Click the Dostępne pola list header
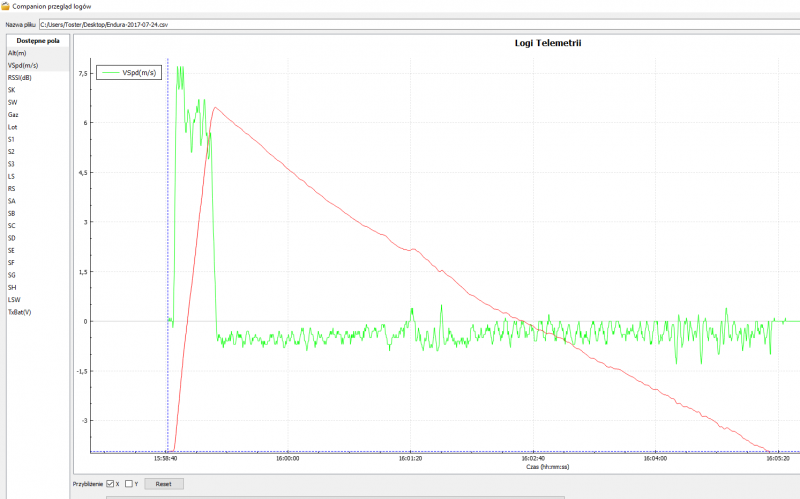Image resolution: width=800 pixels, height=499 pixels. click(x=38, y=40)
